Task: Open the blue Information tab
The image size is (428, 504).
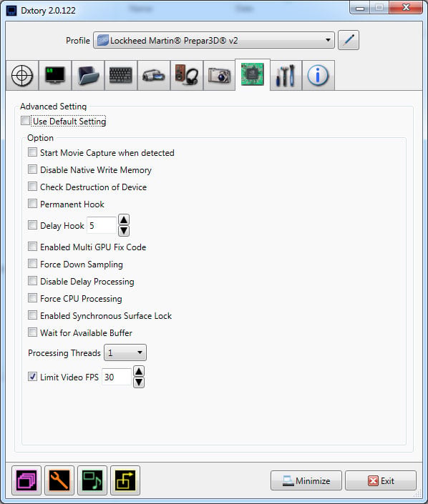Action: coord(318,75)
